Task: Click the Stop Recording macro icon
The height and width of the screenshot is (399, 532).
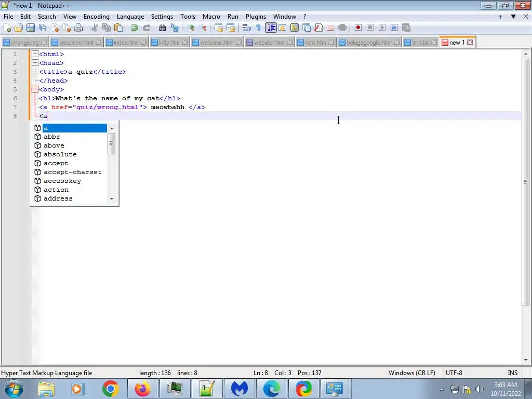Action: (x=370, y=28)
